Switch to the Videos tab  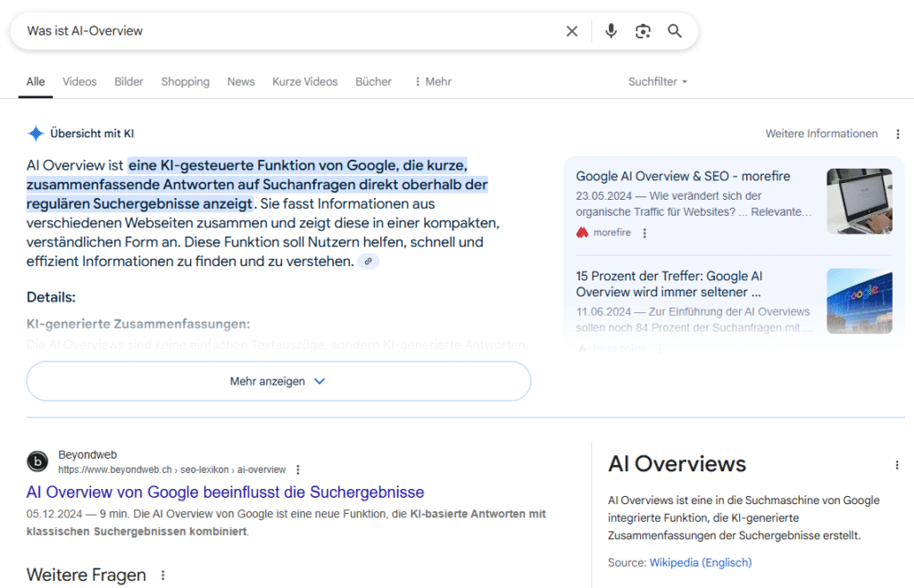tap(79, 81)
